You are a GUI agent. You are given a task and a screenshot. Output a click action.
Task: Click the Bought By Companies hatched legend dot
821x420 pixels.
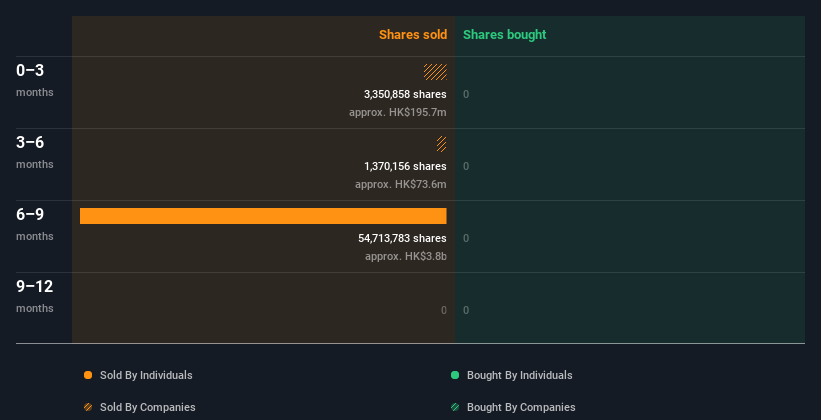pos(455,407)
